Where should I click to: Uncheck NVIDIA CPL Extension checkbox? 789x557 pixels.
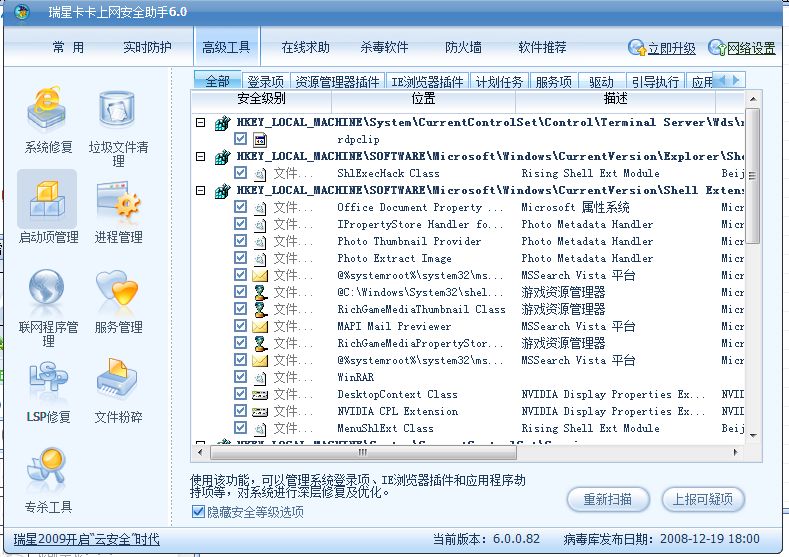point(241,411)
